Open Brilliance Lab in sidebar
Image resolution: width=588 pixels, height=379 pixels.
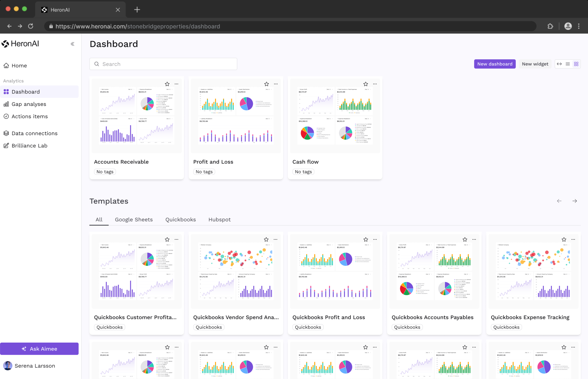(x=29, y=145)
